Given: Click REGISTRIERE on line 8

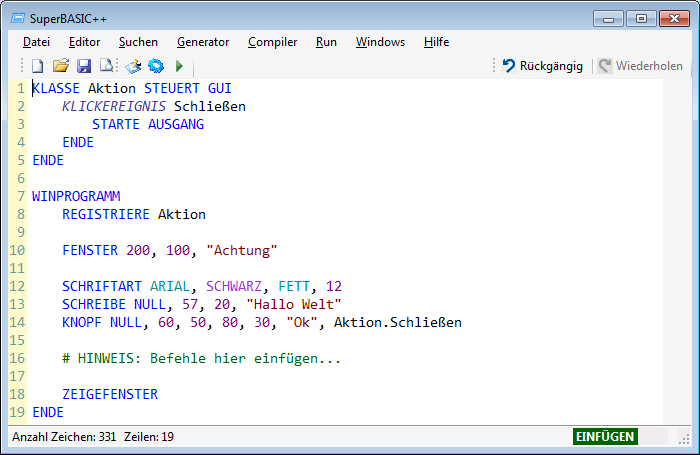Looking at the screenshot, I should click(x=106, y=214).
